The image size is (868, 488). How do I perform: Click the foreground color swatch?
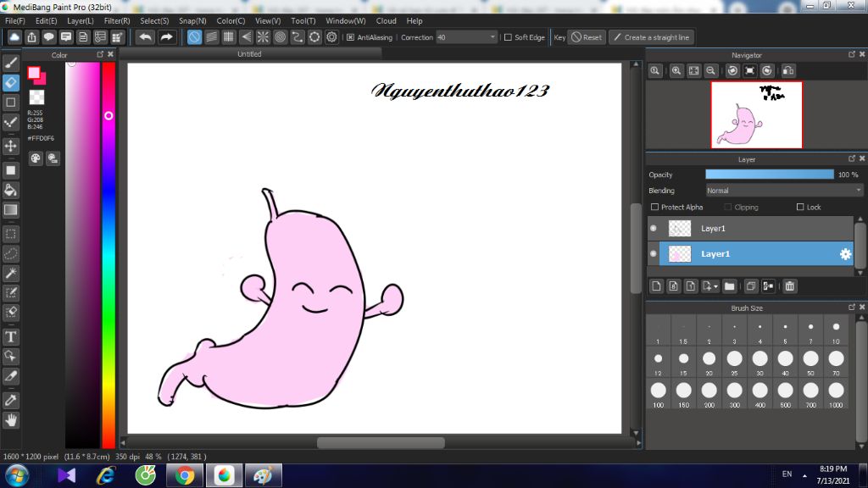pyautogui.click(x=34, y=73)
